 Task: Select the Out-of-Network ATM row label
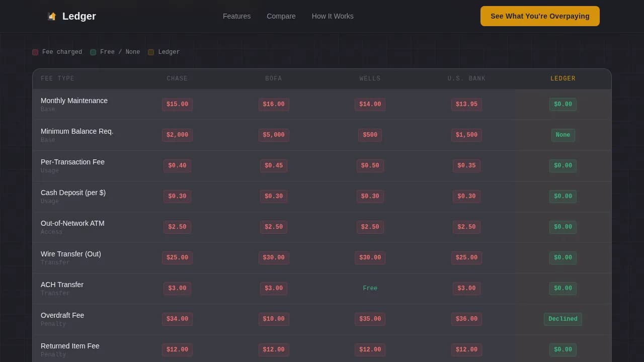click(x=72, y=223)
